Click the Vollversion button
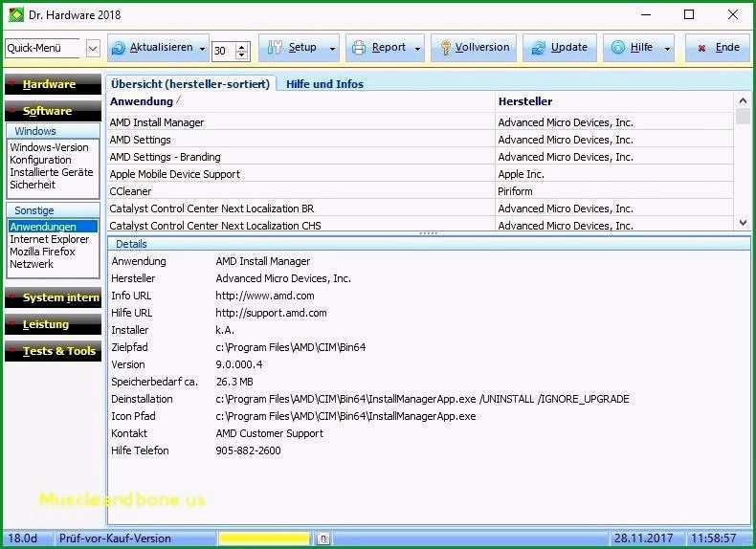Screen dimensions: 756x549 click(x=474, y=48)
